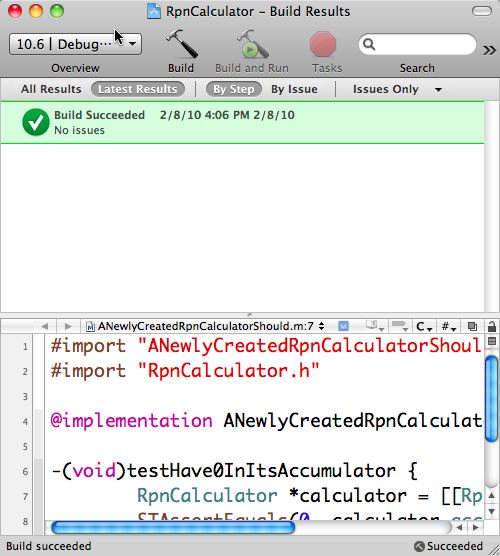This screenshot has height=556, width=500.
Task: Select the By Step grouping
Action: pyautogui.click(x=234, y=89)
